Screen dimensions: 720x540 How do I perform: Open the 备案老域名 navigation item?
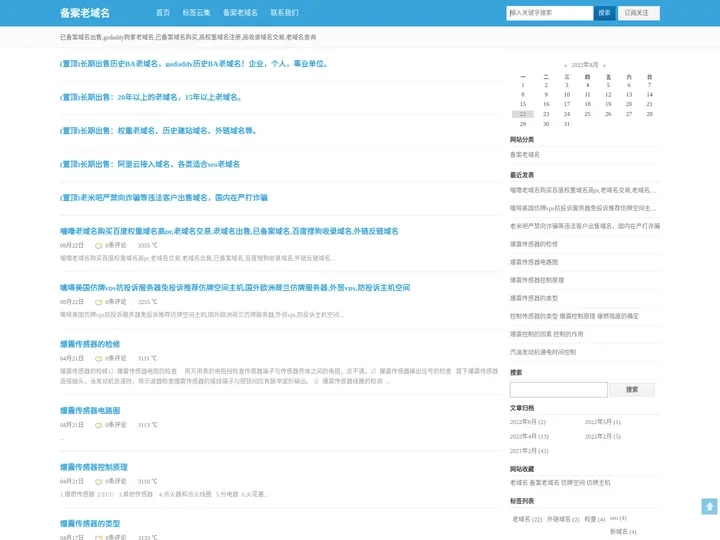click(240, 13)
